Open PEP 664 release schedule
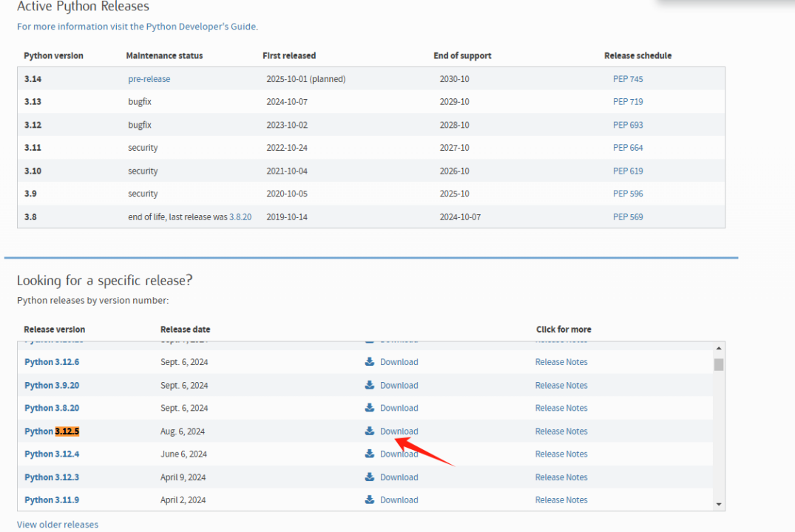Screen dimensions: 795x532 (x=628, y=148)
